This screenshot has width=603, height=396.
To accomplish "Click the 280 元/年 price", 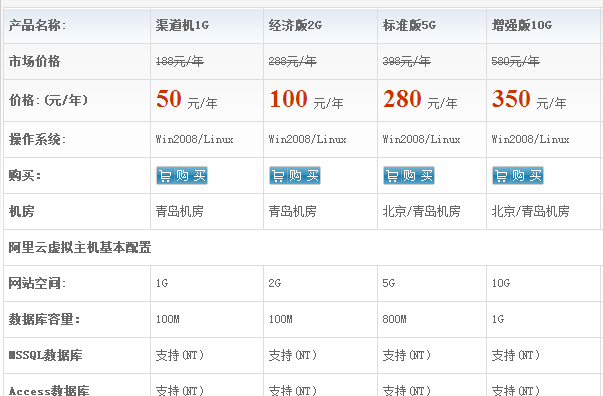I will point(420,100).
